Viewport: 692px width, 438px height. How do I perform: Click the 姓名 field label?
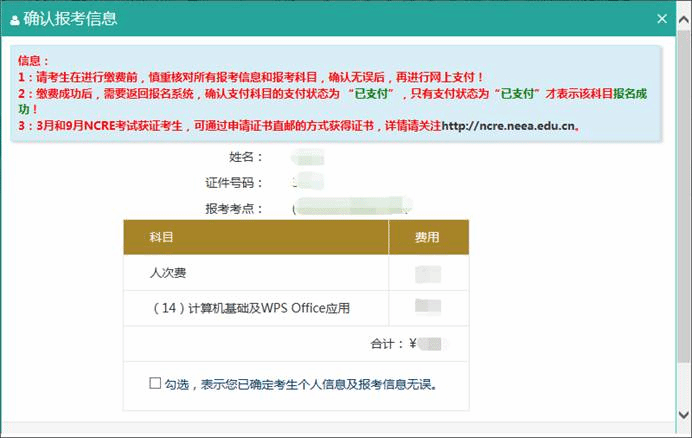245,157
